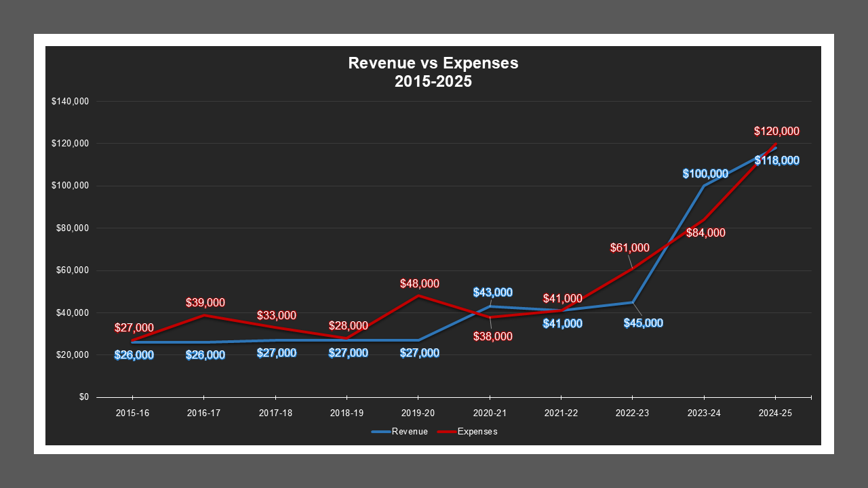Select the Revenue vs Expenses chart title
Viewport: 868px width, 488px height.
433,73
